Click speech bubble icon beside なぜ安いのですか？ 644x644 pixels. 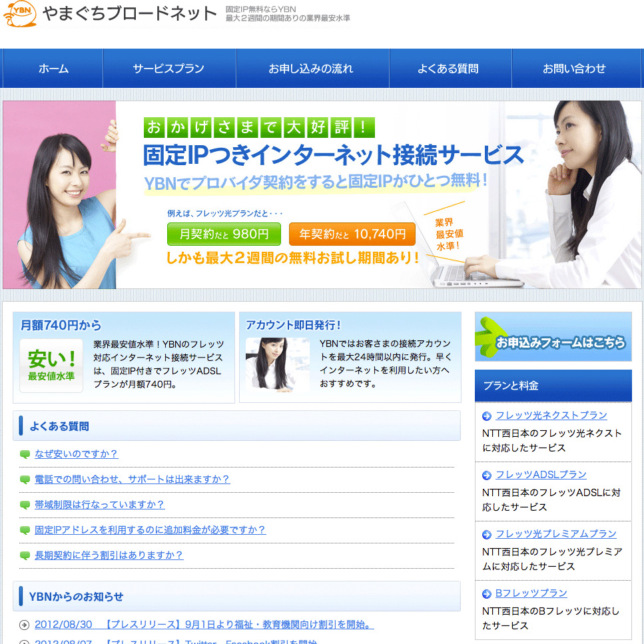25,454
